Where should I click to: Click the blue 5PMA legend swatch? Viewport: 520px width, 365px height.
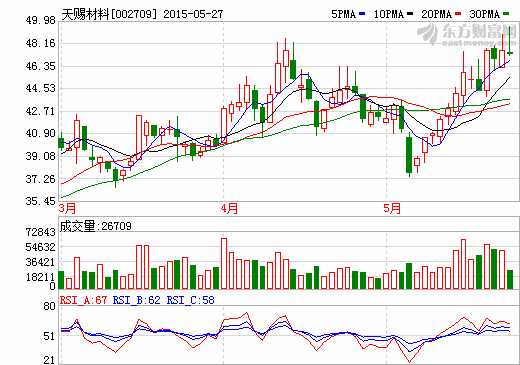click(362, 14)
